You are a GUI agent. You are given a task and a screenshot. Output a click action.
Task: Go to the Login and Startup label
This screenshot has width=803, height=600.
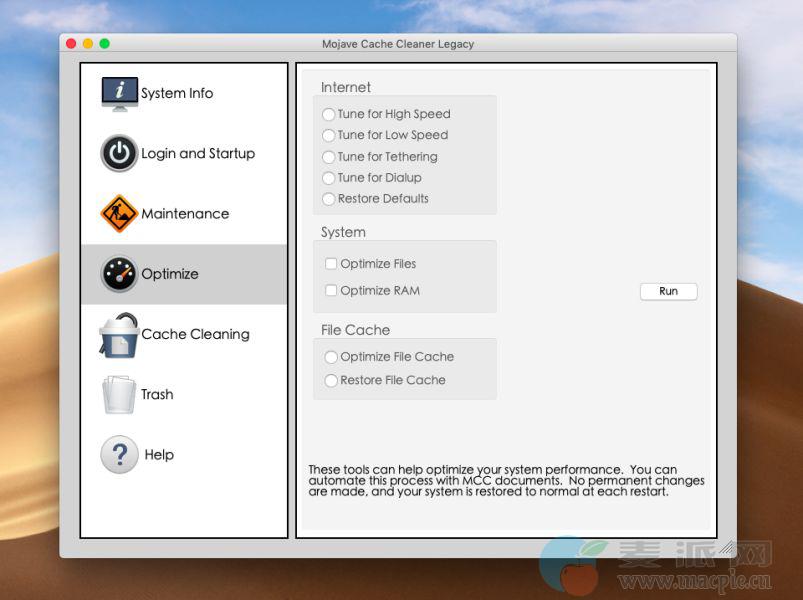click(x=198, y=154)
